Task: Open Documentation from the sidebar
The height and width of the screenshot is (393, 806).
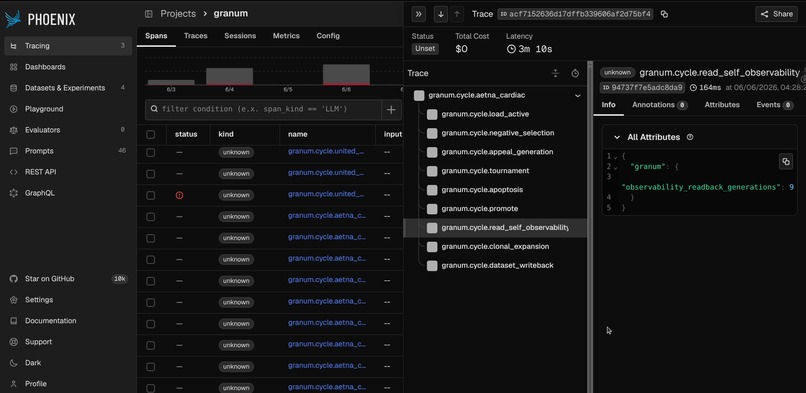Action: pyautogui.click(x=68, y=321)
